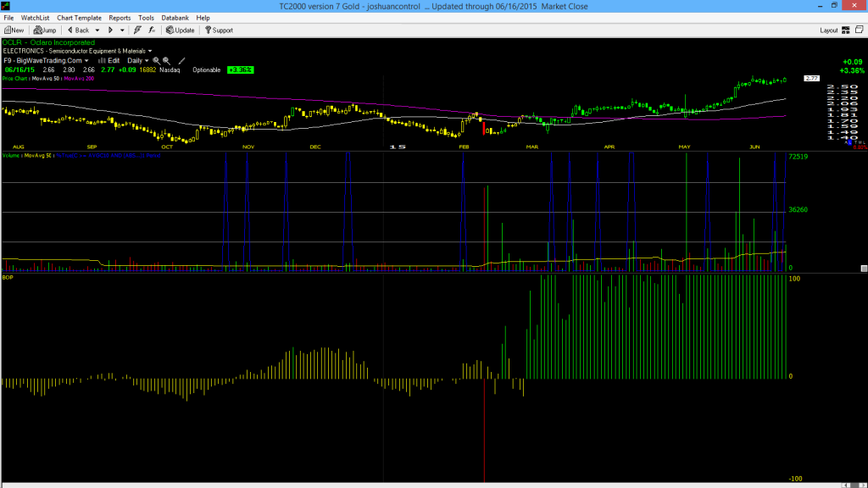
Task: Click the blue %True condition indicator label
Action: coord(108,156)
